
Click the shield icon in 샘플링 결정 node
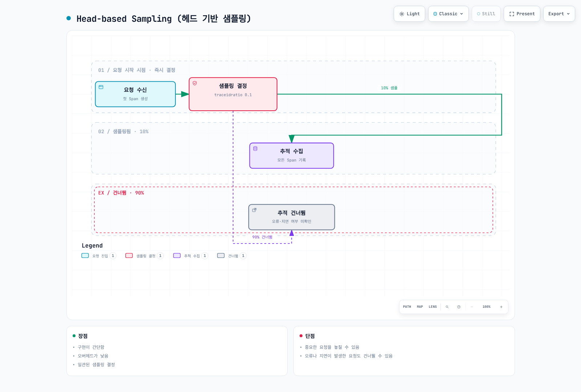click(195, 83)
